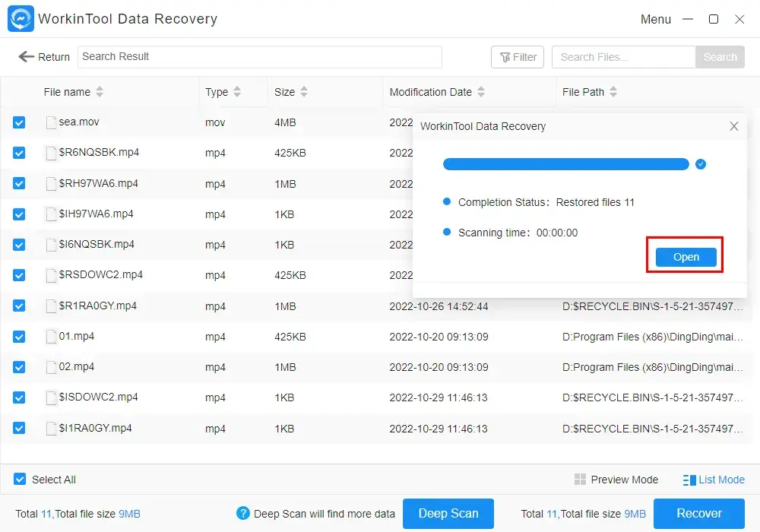The height and width of the screenshot is (532, 760).
Task: Switch to List Mode view
Action: [x=714, y=480]
